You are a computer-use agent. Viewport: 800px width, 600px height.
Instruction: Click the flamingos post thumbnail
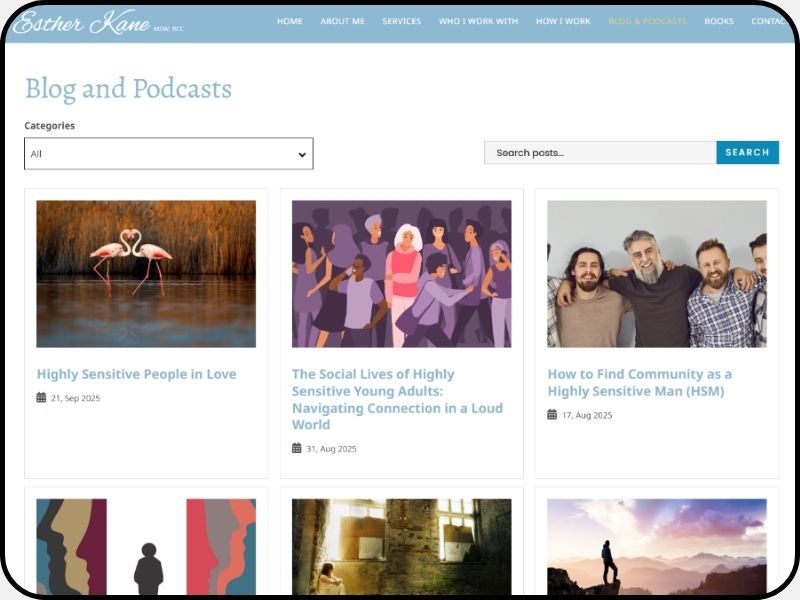146,274
